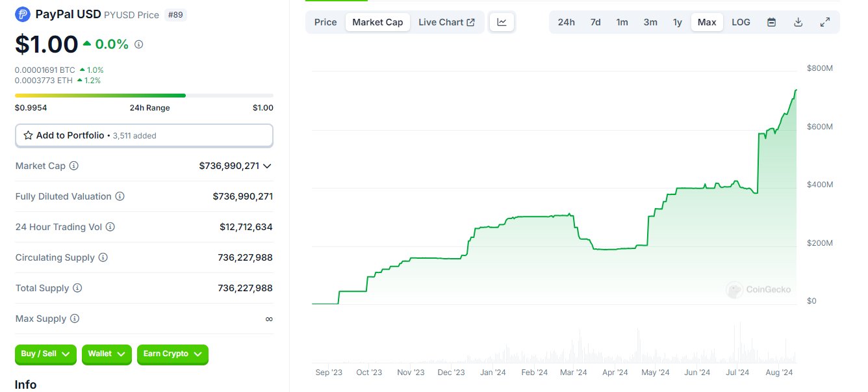Viewport: 868px width, 392px height.
Task: Open the Wallet dropdown
Action: coord(107,354)
